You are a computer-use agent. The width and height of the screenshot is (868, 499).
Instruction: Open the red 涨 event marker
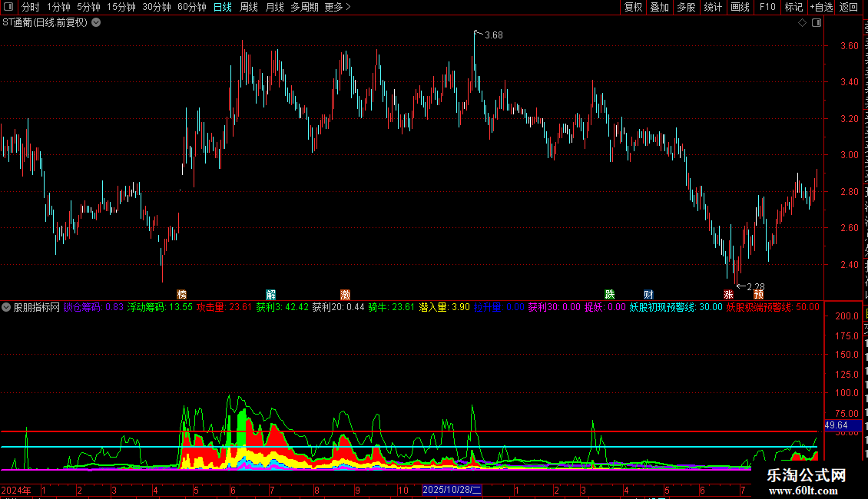tap(728, 294)
